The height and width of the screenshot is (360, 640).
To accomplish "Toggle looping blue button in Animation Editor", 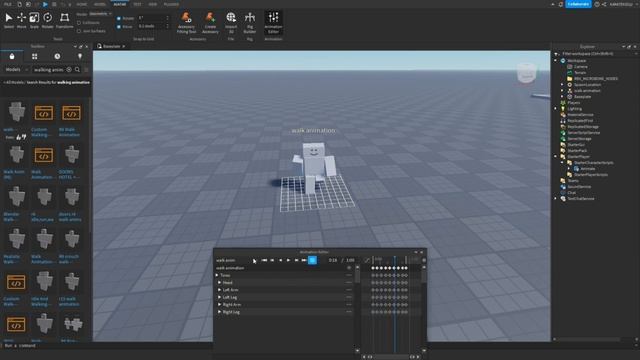I will click(313, 260).
